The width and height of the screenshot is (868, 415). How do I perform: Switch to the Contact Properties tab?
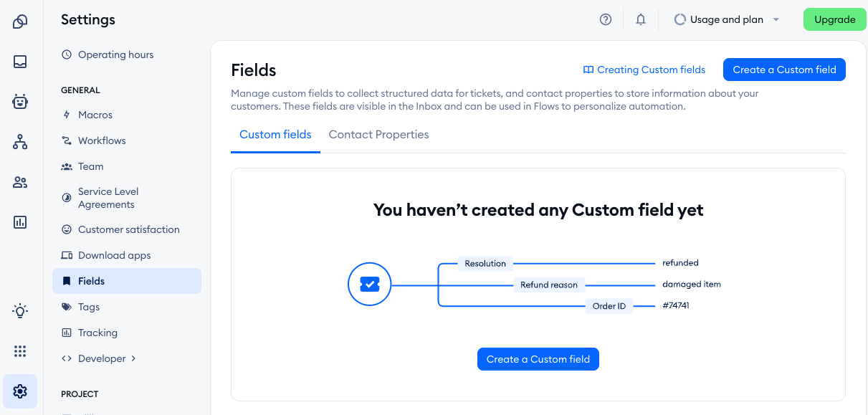tap(378, 135)
